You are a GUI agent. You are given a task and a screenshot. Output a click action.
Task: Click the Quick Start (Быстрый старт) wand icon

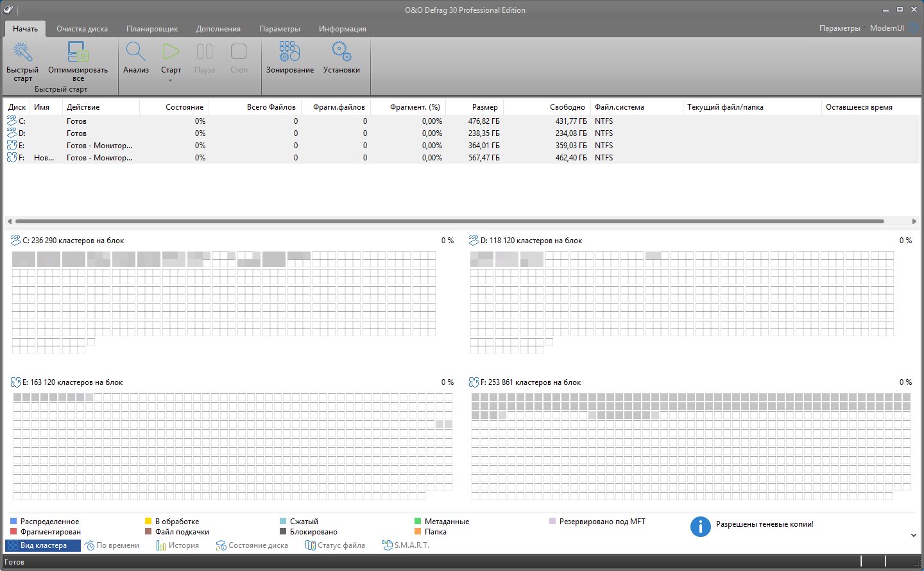tap(22, 53)
